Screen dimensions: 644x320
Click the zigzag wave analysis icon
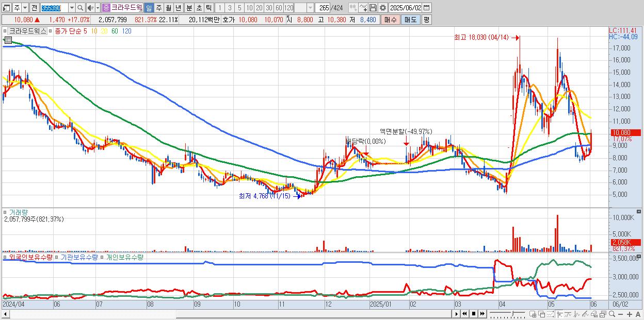pos(577,314)
